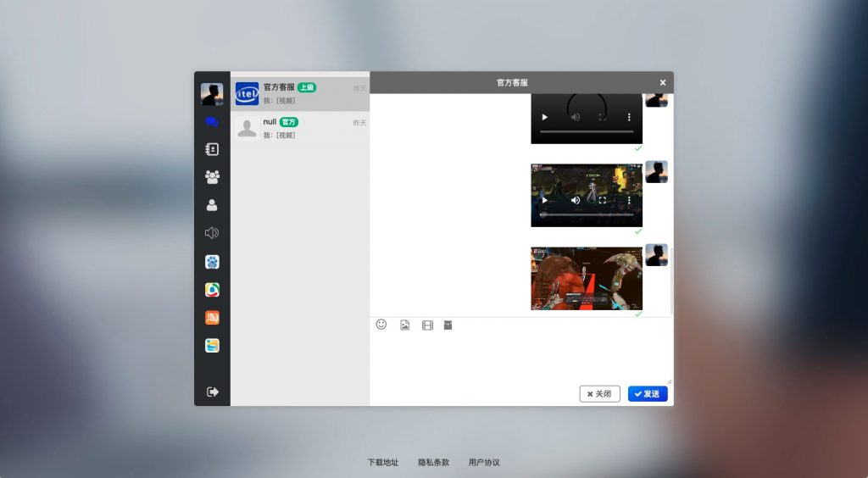
Task: Click the 关闭 button
Action: tap(599, 394)
